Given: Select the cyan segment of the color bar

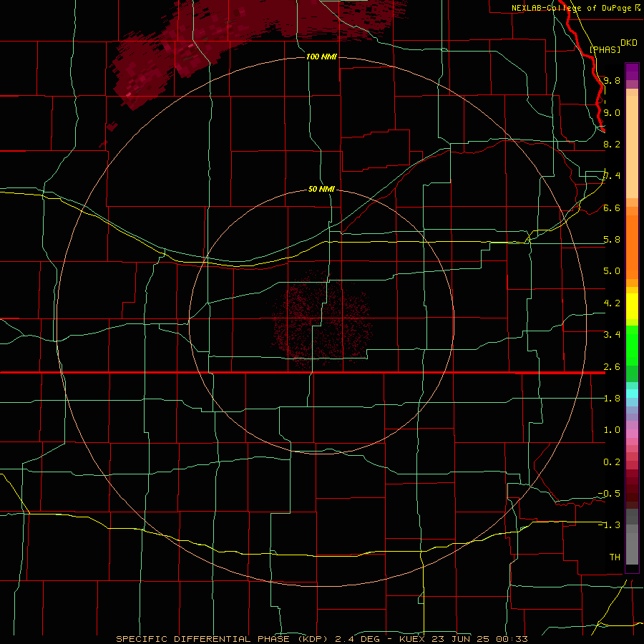Looking at the screenshot, I should click(632, 394).
